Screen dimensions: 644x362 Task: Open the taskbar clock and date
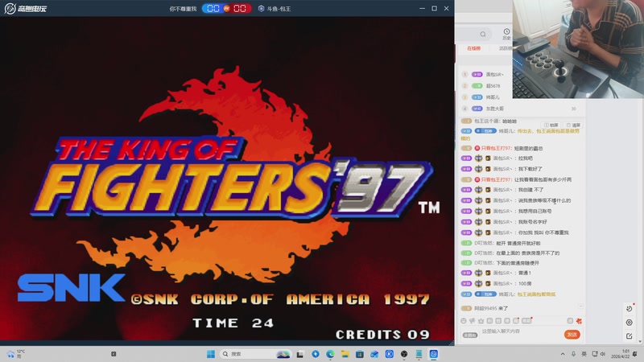pyautogui.click(x=620, y=354)
